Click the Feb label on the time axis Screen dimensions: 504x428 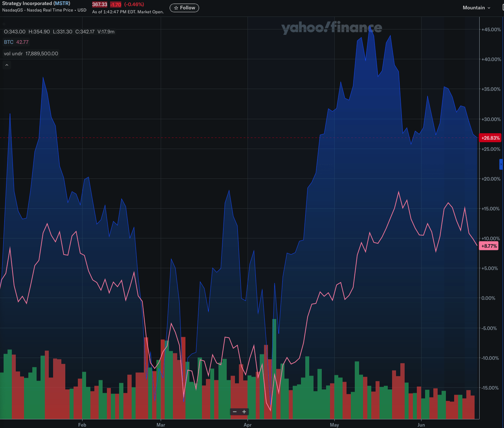pyautogui.click(x=82, y=425)
